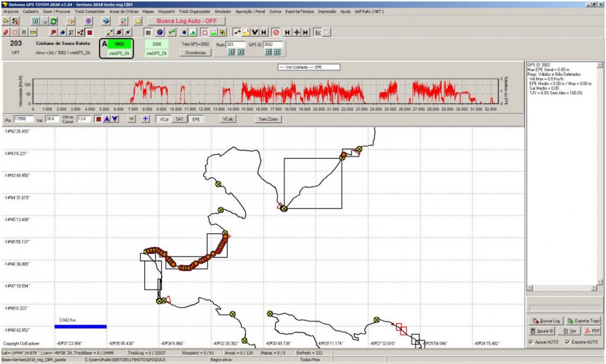Click the green refresh arrows toolbar icon
Screen dimensions: 606x364
[x=54, y=21]
